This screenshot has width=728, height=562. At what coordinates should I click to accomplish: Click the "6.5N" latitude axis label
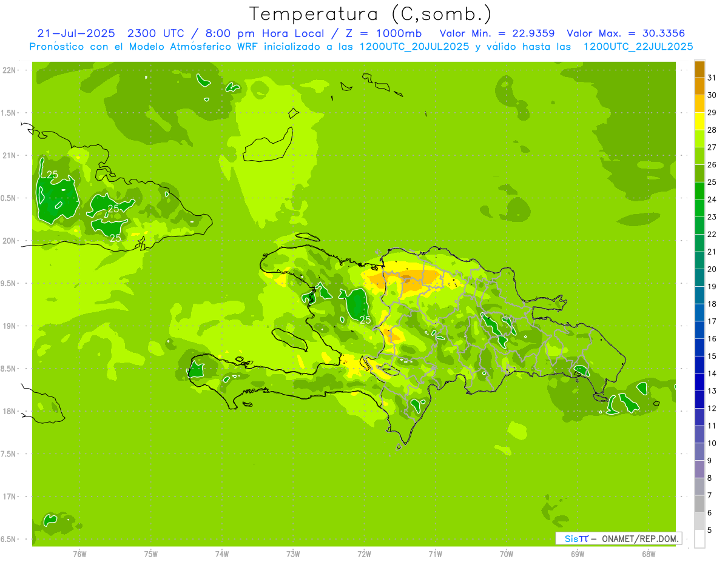[9, 539]
